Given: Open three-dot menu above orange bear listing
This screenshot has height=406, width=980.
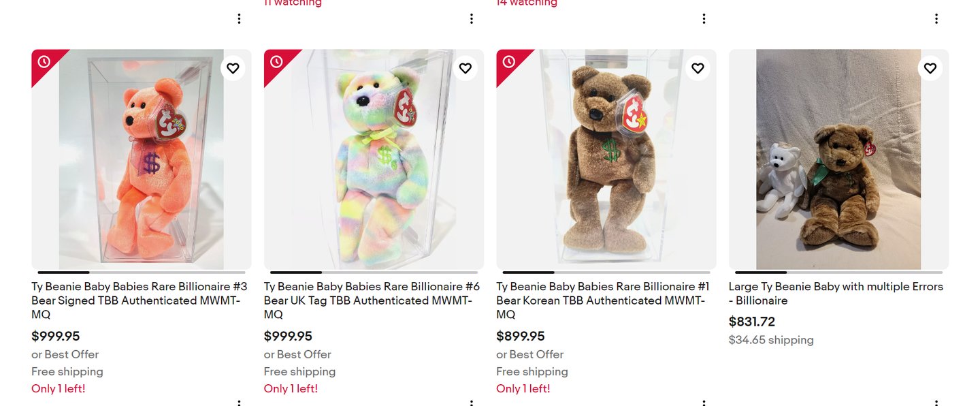Looking at the screenshot, I should (239, 19).
